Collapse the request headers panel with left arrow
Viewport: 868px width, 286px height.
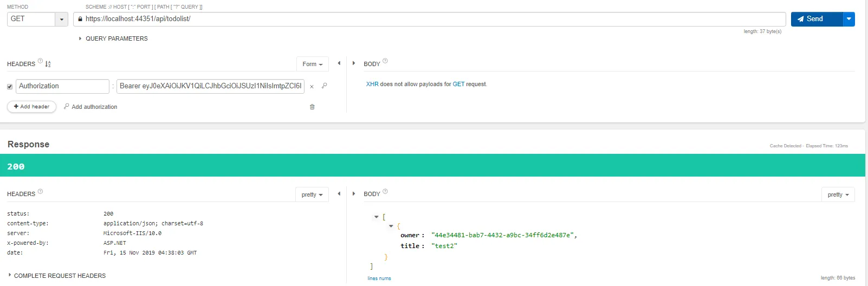[x=339, y=63]
